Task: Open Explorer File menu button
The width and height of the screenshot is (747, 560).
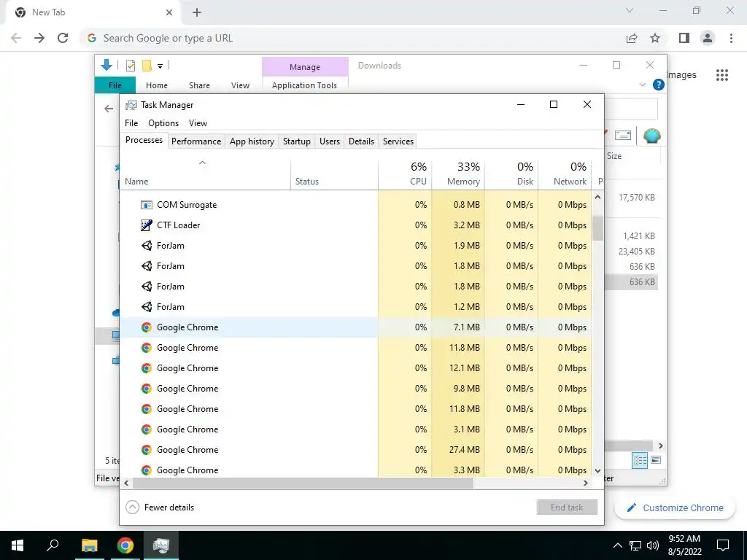Action: [115, 85]
